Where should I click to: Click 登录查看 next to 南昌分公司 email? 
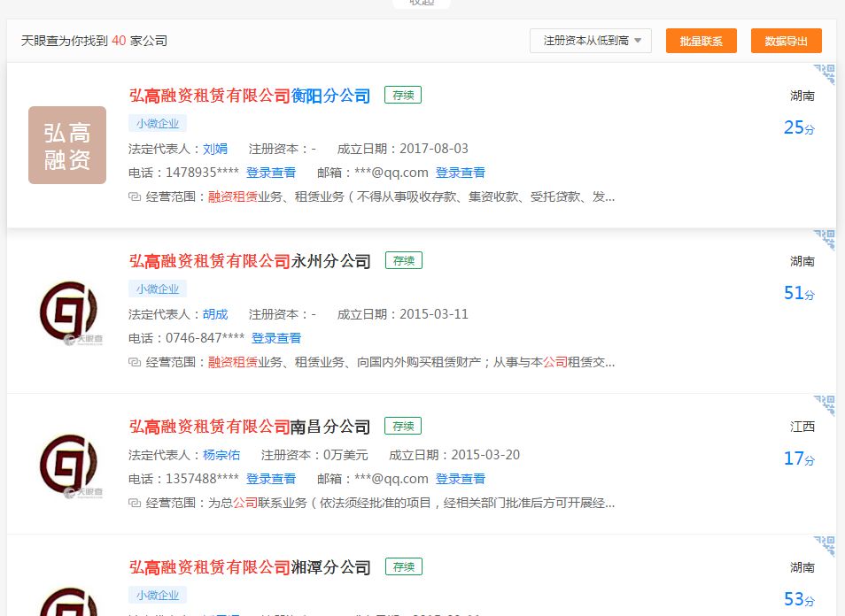[461, 479]
